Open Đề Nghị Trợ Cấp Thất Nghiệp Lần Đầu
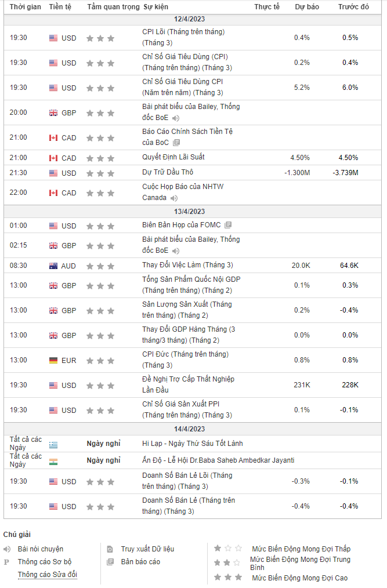The image size is (387, 588). (x=188, y=379)
